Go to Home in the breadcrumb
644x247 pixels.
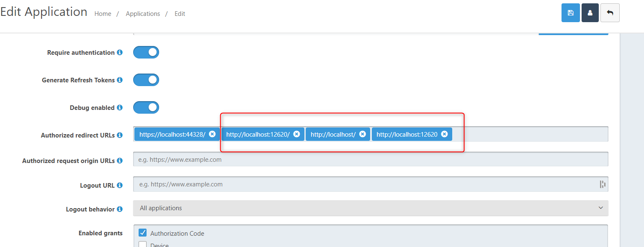(103, 14)
